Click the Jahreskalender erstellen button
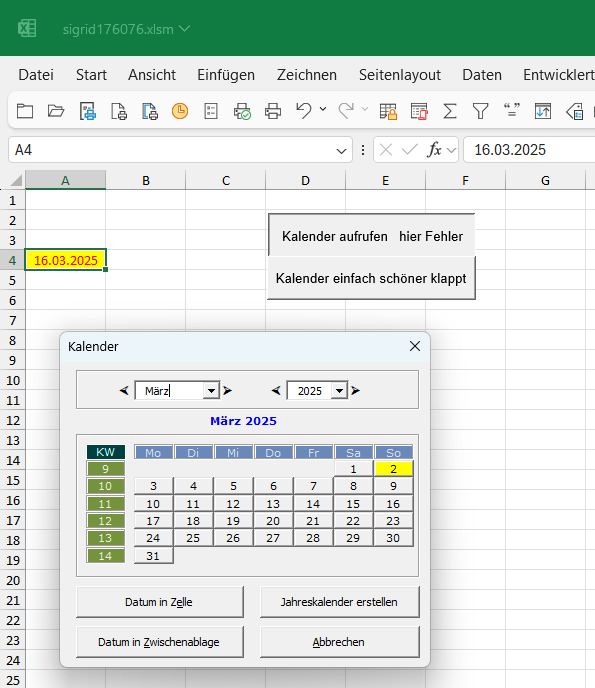595x688 pixels. coord(340,602)
